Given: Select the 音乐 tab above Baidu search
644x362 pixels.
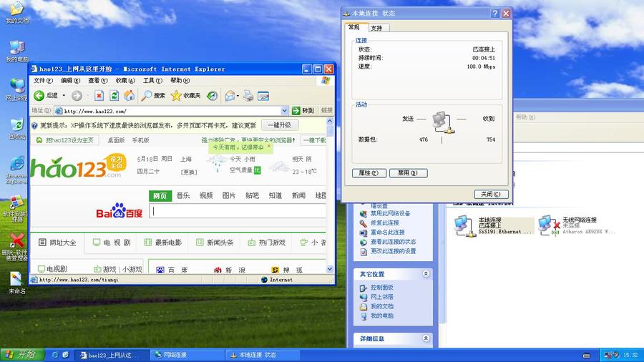Looking at the screenshot, I should pos(183,196).
